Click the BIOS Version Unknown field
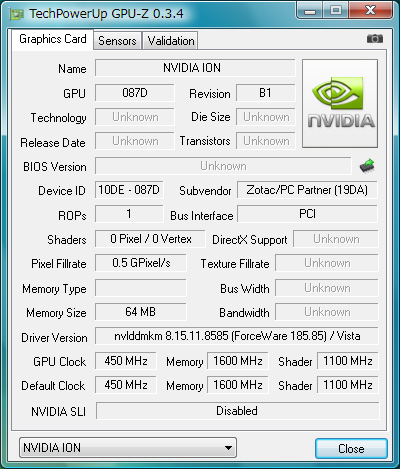400x469 pixels. (x=223, y=166)
